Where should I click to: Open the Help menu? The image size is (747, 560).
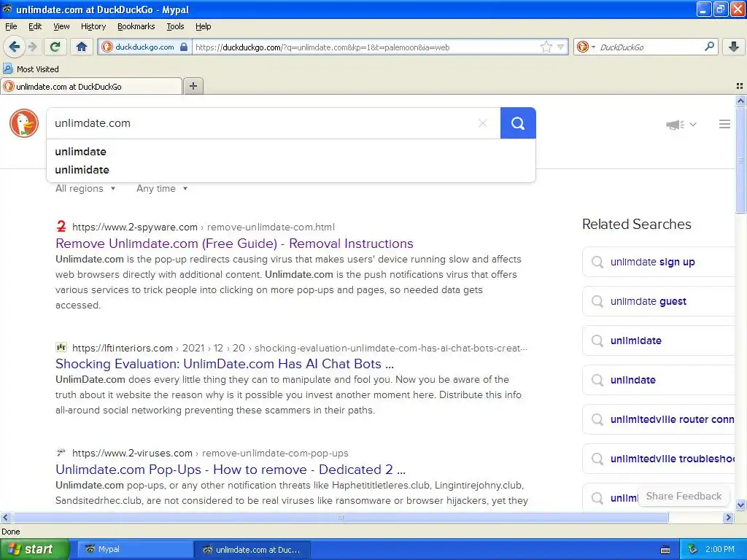pos(203,26)
